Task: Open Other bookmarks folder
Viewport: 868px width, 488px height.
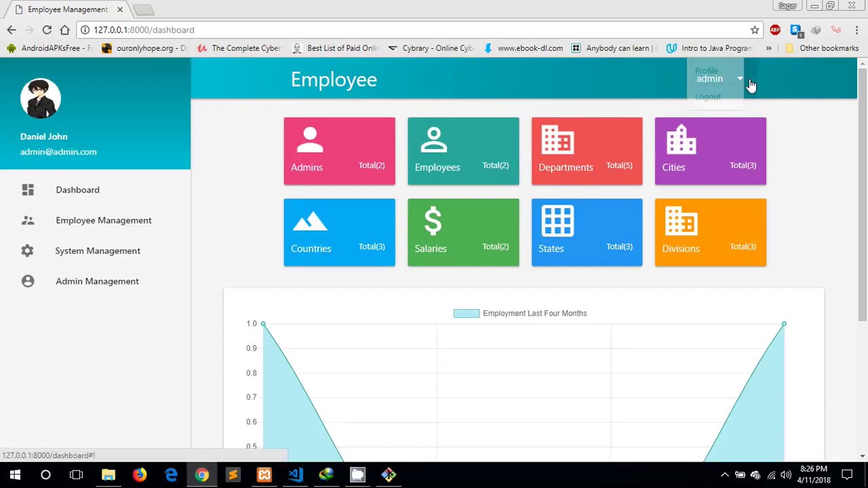Action: 821,48
